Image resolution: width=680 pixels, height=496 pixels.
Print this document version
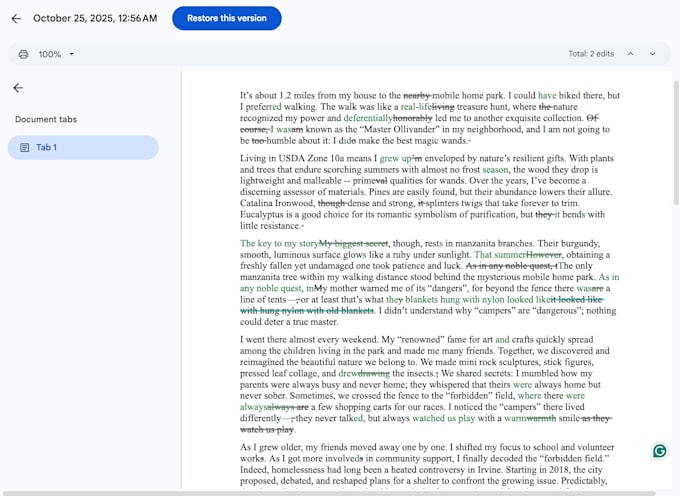(23, 54)
